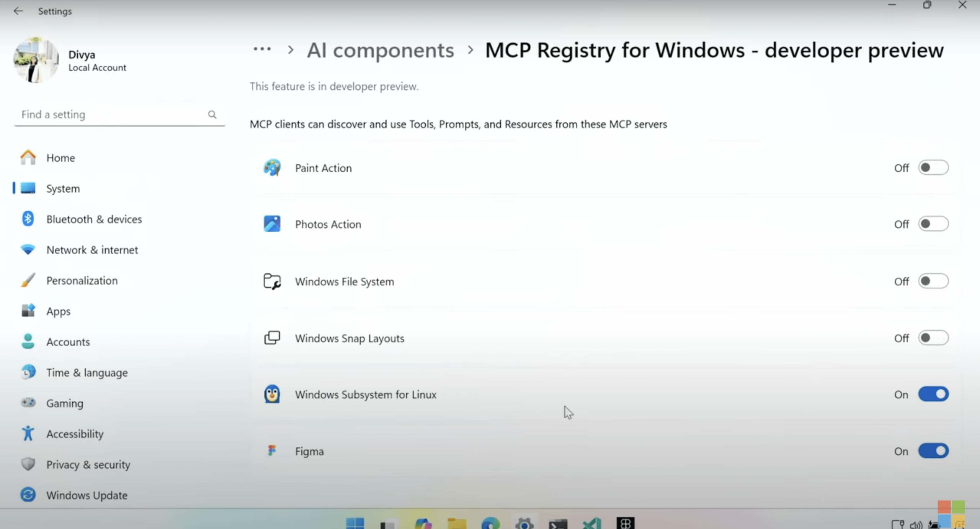The height and width of the screenshot is (529, 980).
Task: Click the Bluetooth symbol icon
Action: [28, 219]
